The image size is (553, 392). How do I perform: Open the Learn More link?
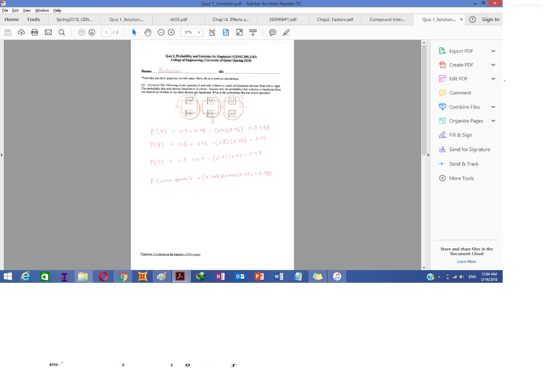tap(466, 261)
